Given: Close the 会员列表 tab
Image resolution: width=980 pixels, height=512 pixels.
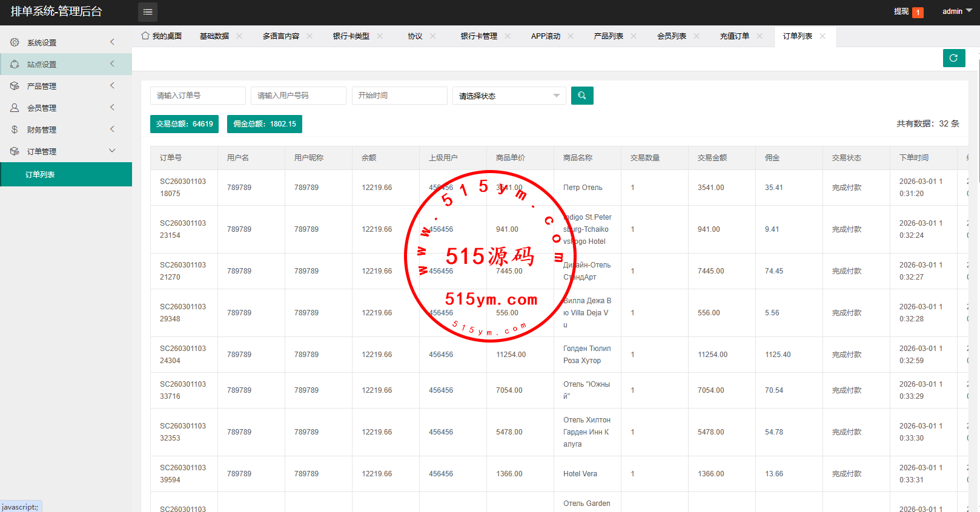Looking at the screenshot, I should pos(697,36).
